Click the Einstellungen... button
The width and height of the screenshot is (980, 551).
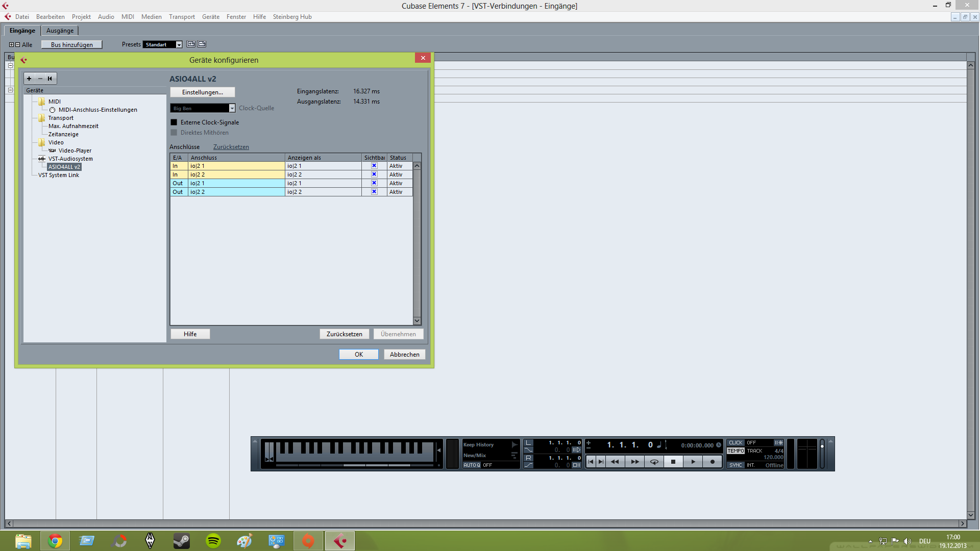(203, 92)
